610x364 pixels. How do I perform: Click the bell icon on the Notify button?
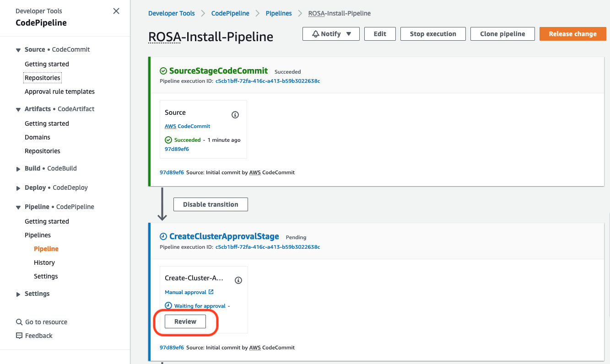[x=316, y=34]
